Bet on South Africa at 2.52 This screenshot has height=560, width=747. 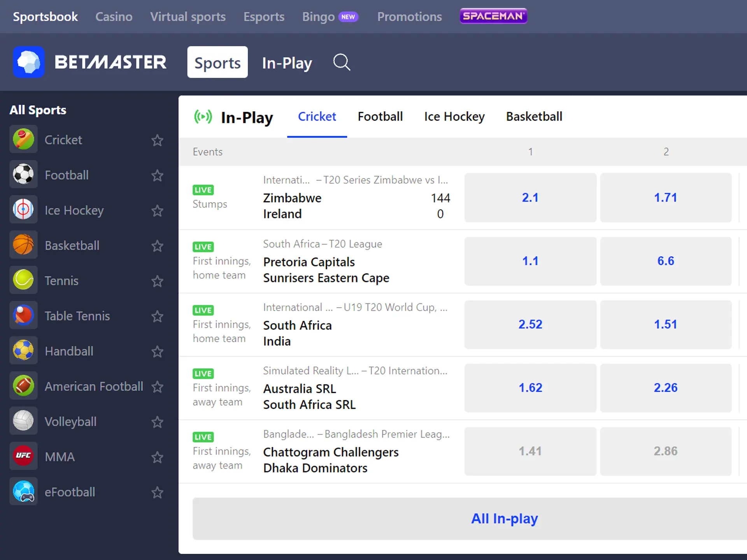click(x=530, y=324)
